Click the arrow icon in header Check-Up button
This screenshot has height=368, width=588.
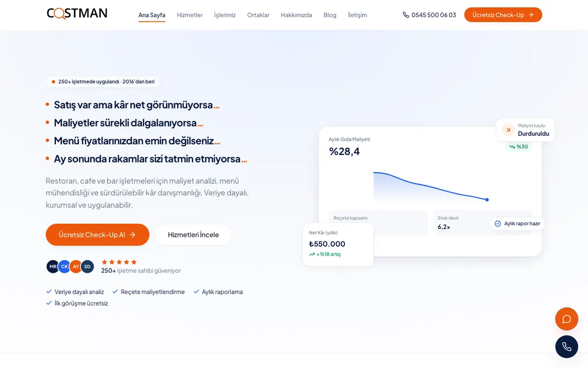tap(531, 15)
